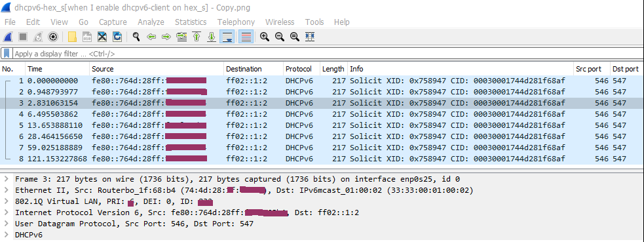This screenshot has width=644, height=242.
Task: Restart the current capture
Action: pyautogui.click(x=38, y=37)
